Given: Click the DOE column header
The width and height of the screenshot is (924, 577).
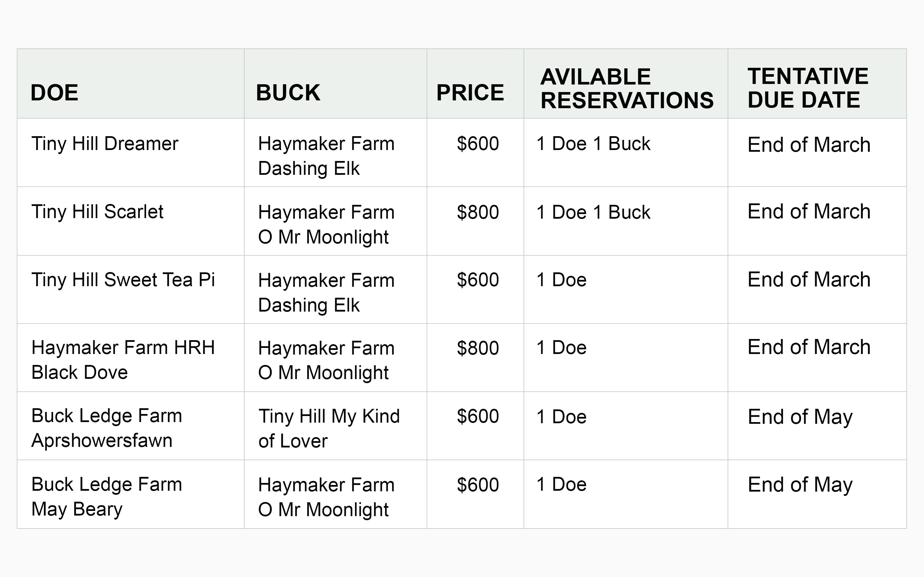Looking at the screenshot, I should pos(54,93).
